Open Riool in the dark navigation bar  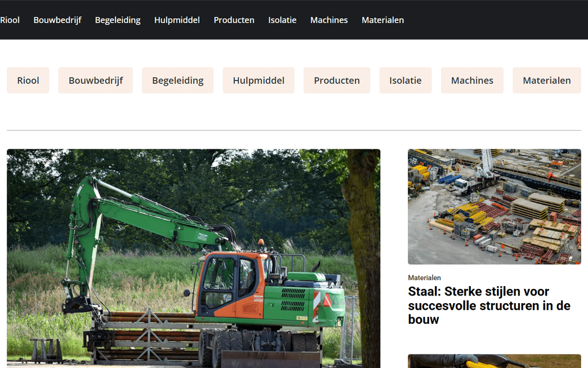coord(10,20)
